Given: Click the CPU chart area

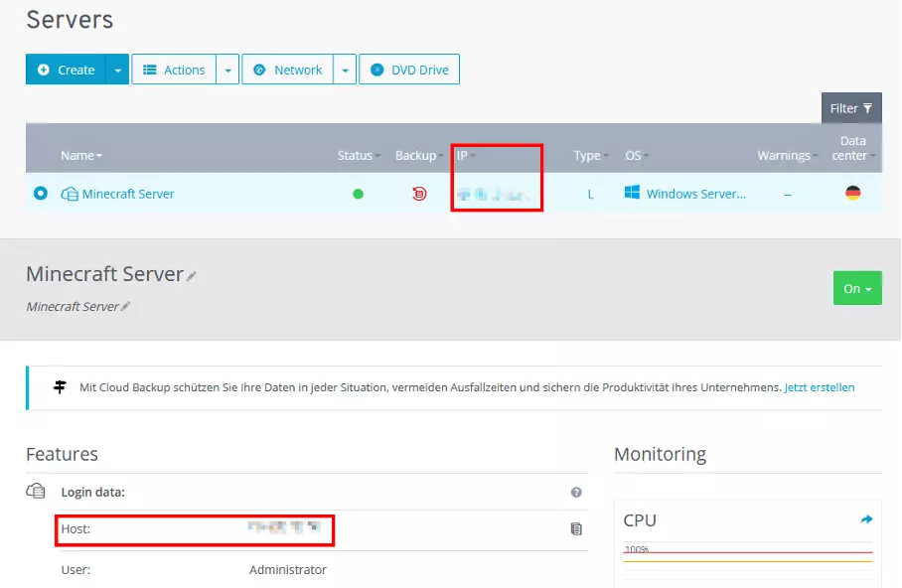Looking at the screenshot, I should [748, 564].
